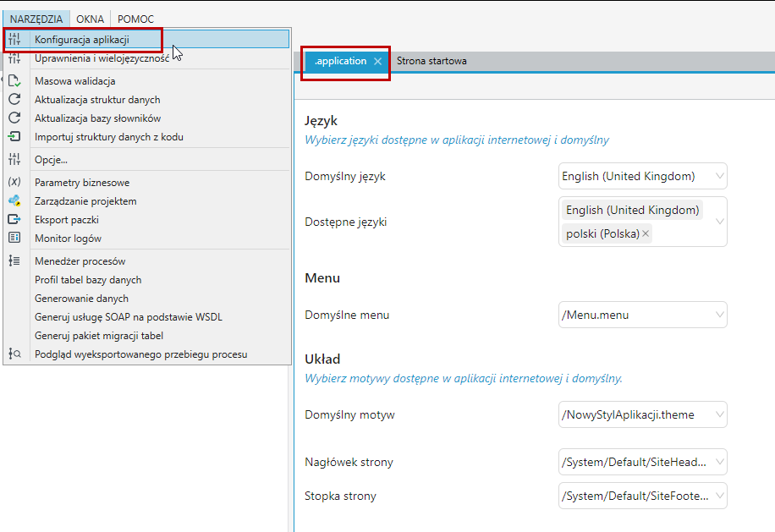Screen dimensions: 775x532
Task: Click the Menedżer procesów list icon
Action: 14,261
